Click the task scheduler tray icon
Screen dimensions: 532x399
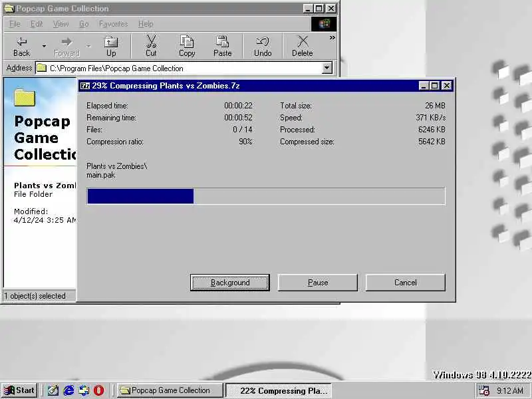pyautogui.click(x=484, y=390)
